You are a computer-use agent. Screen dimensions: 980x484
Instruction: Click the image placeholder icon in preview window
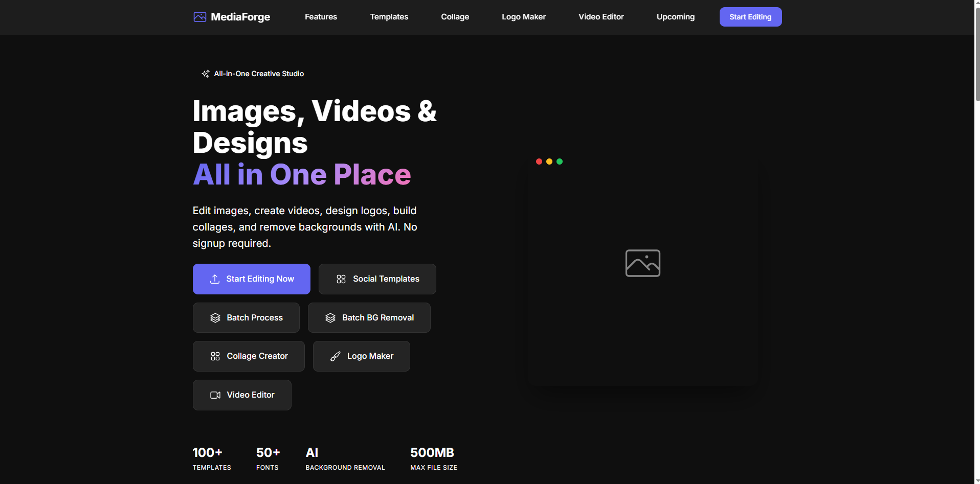642,263
